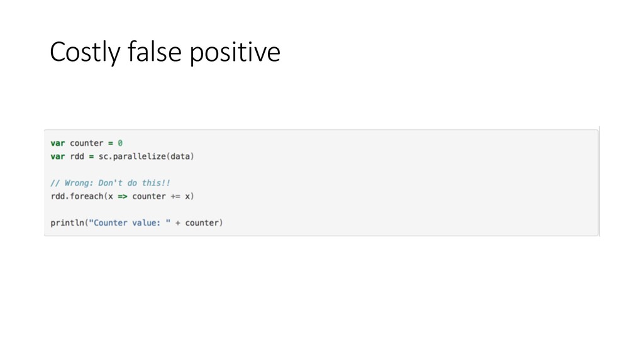Click the equals sign after counter
This screenshot has height=362, width=644.
coord(111,143)
